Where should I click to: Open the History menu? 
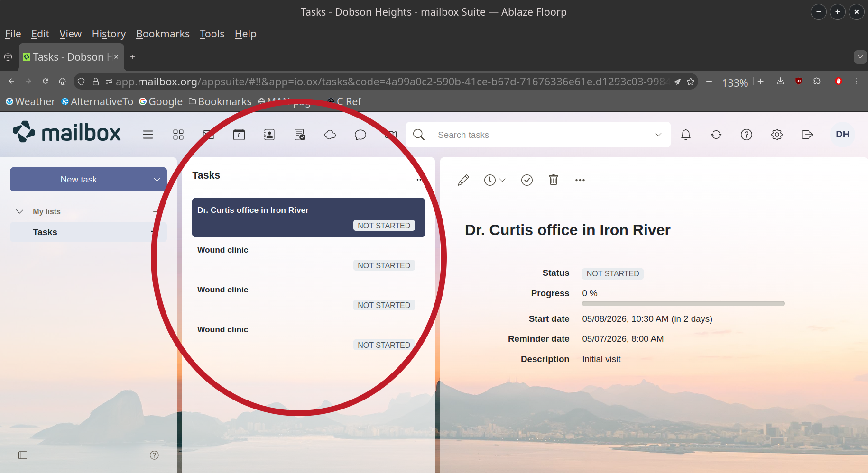109,34
